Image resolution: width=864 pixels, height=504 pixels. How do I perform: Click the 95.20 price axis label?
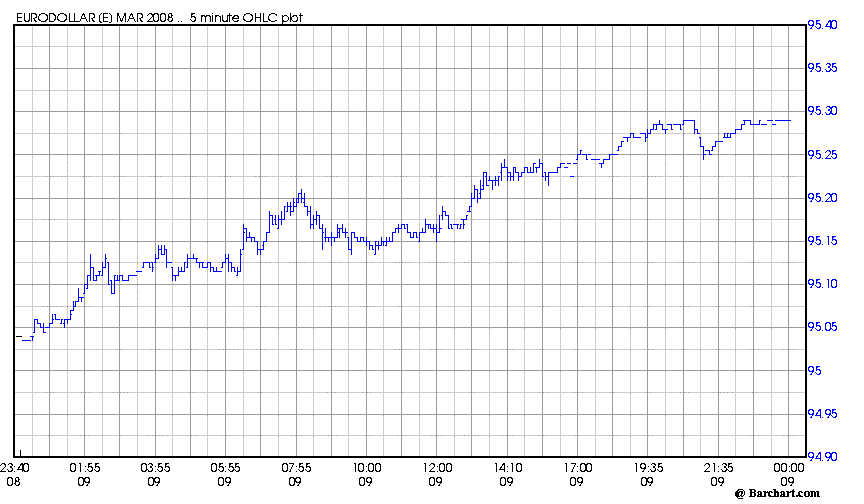[822, 198]
